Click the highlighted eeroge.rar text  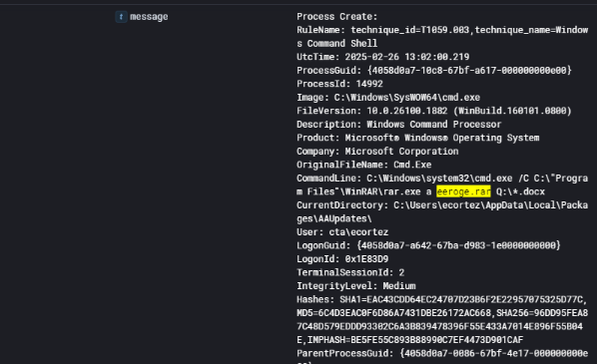point(463,191)
